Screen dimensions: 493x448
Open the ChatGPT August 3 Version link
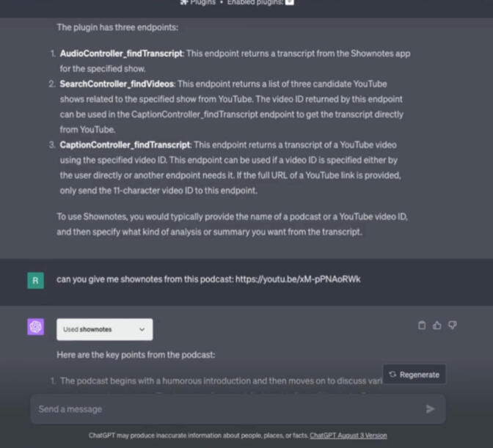pyautogui.click(x=348, y=436)
